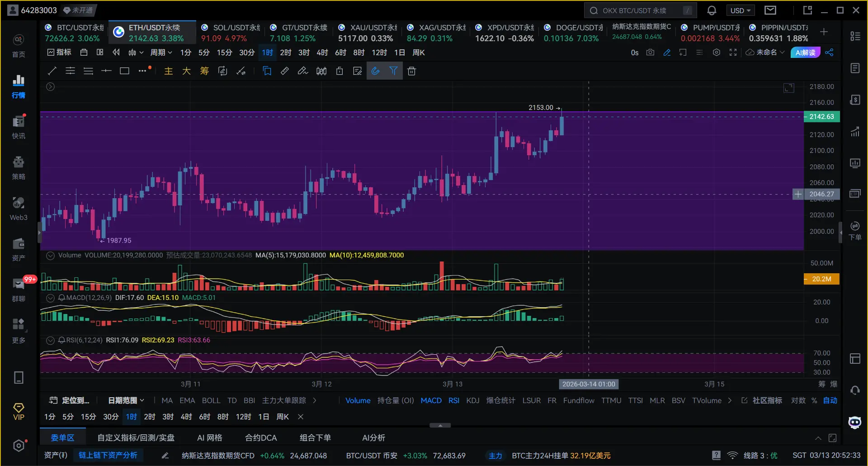
Task: Open Web3 in left sidebar
Action: coord(19,209)
